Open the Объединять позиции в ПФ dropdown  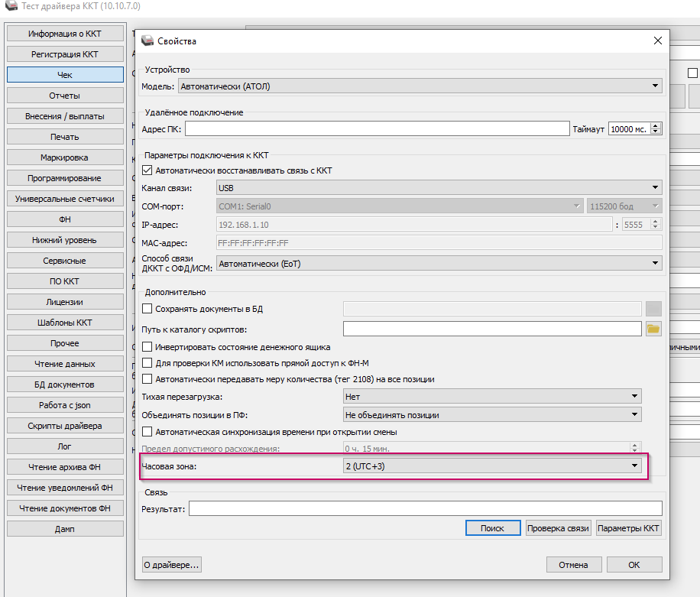point(492,415)
